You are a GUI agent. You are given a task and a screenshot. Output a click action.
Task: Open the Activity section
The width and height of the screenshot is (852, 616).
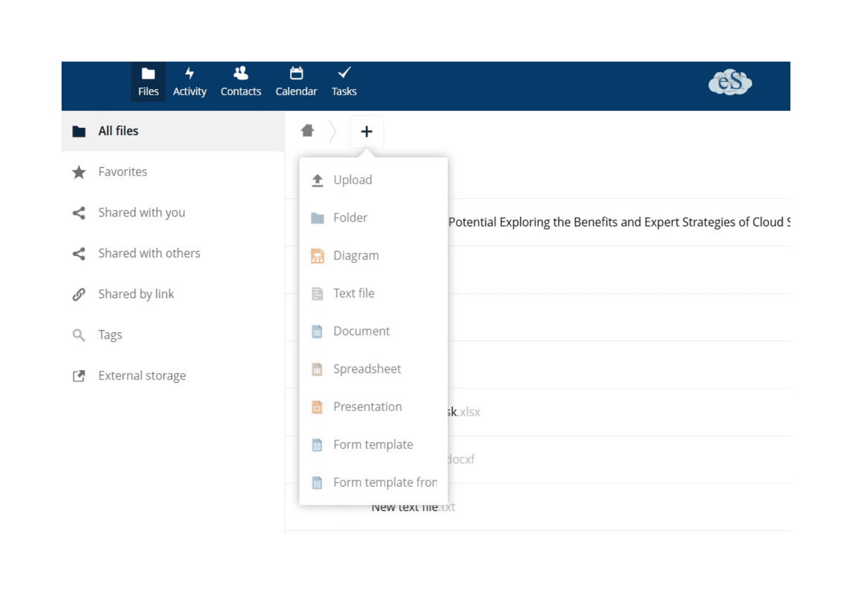point(189,81)
